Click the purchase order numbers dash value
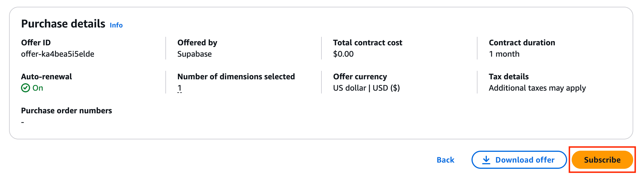The height and width of the screenshot is (179, 644). click(x=23, y=122)
